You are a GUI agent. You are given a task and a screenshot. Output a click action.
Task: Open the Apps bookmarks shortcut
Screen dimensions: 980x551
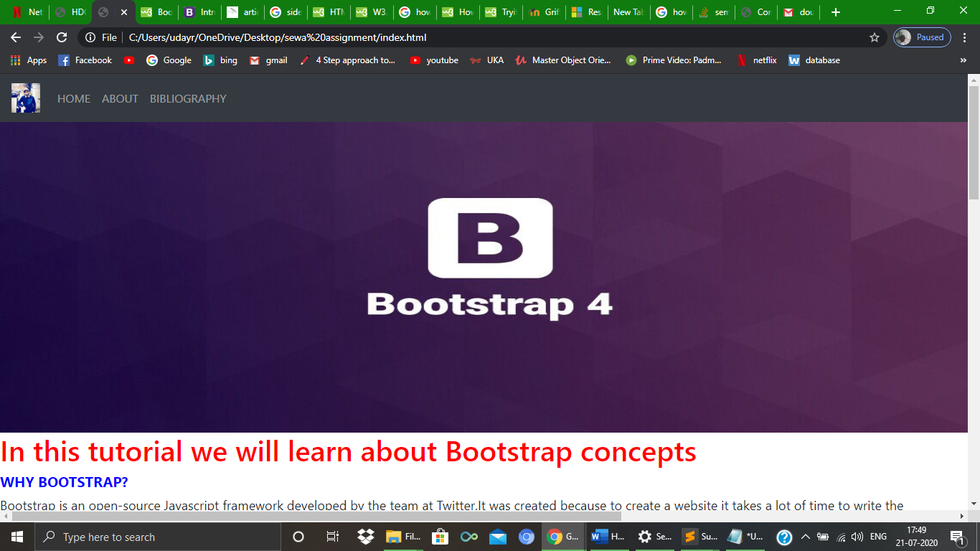29,60
